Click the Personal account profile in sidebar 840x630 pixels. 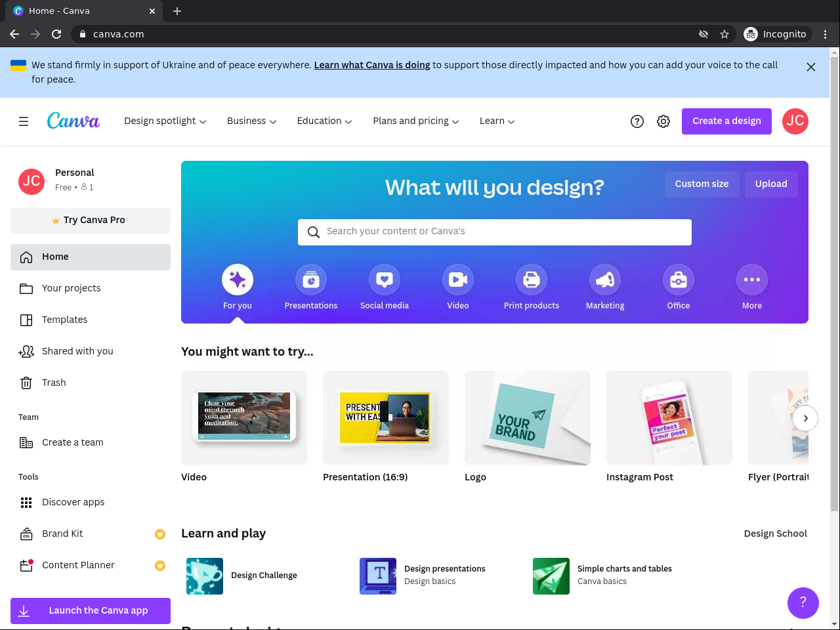click(91, 181)
